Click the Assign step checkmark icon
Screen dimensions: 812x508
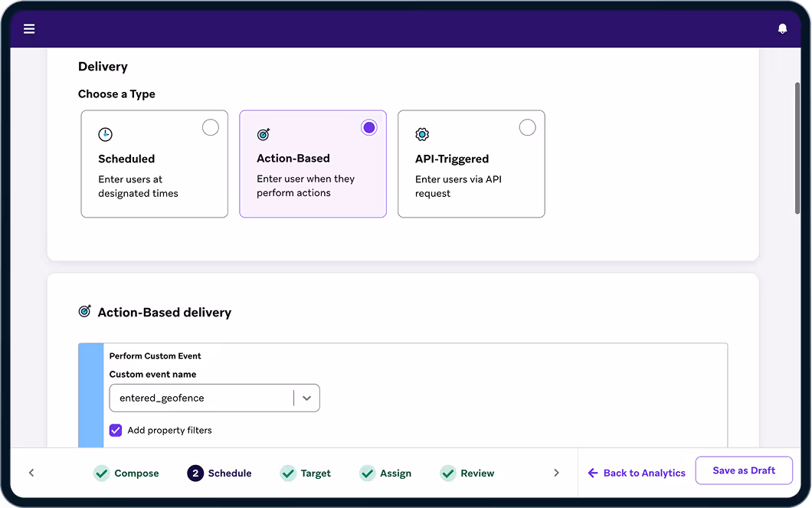367,473
